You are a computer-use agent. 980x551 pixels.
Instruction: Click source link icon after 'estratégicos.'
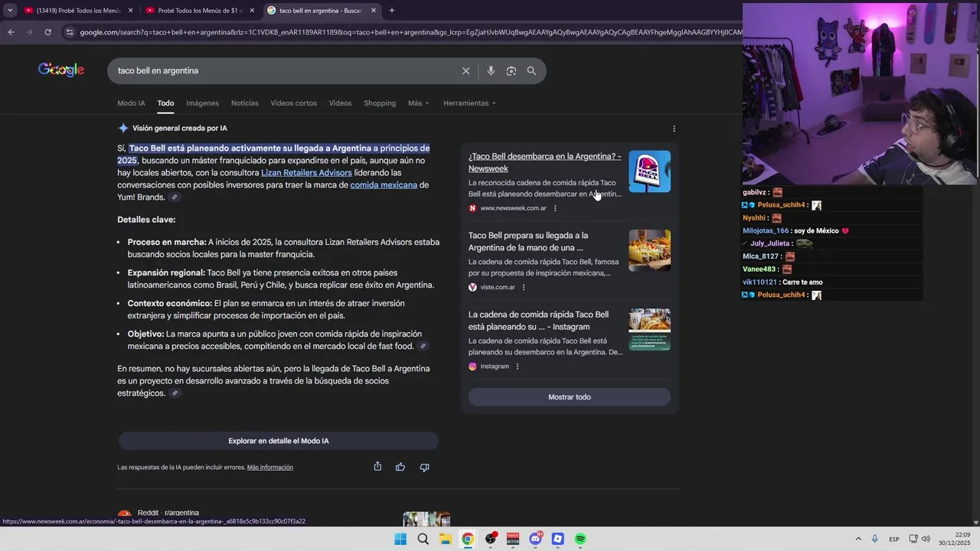(175, 393)
